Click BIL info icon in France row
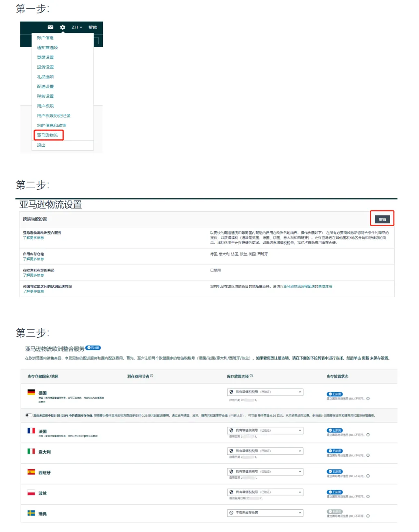Screen dimensions: 419x532 [x=368, y=435]
